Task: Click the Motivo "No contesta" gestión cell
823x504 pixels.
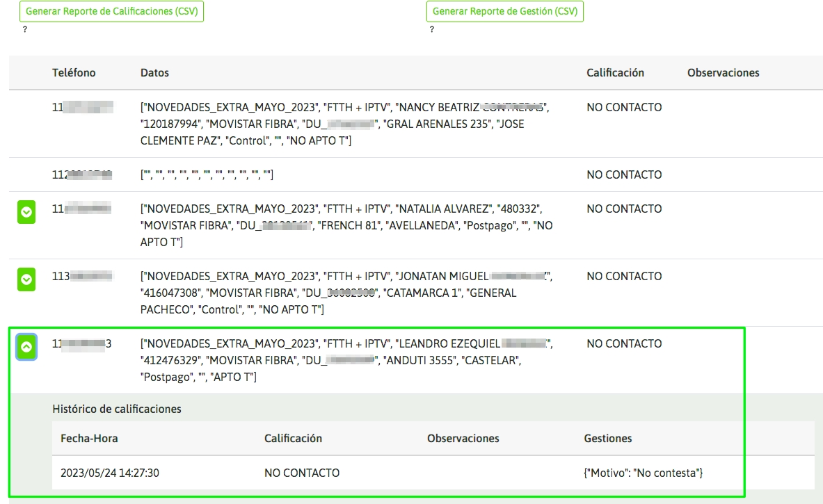Action: (643, 473)
